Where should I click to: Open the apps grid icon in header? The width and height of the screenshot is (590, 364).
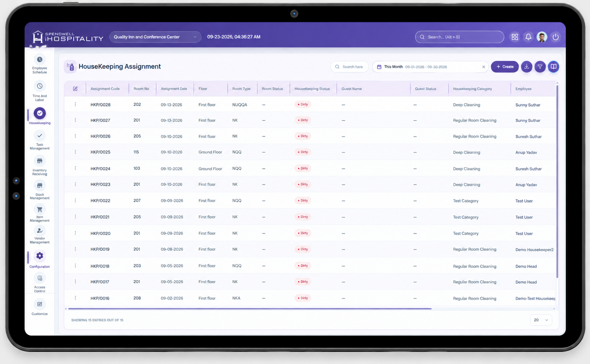click(515, 37)
